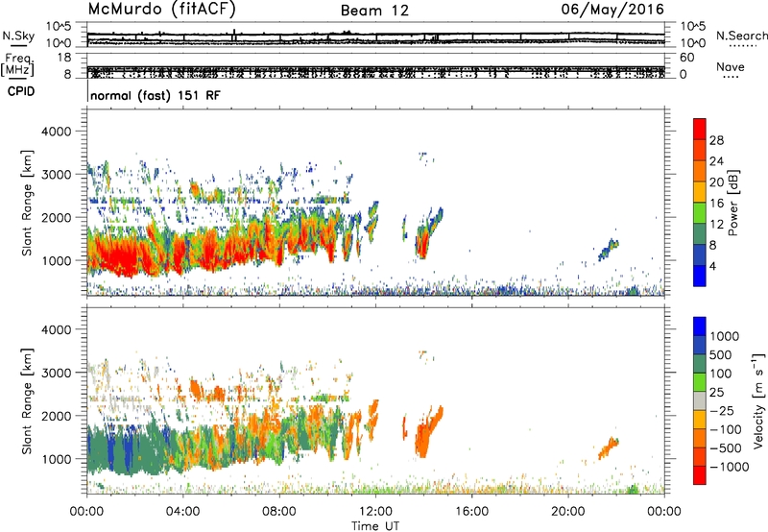Select the "Time UT" axis title
The image size is (768, 532).
(x=375, y=526)
